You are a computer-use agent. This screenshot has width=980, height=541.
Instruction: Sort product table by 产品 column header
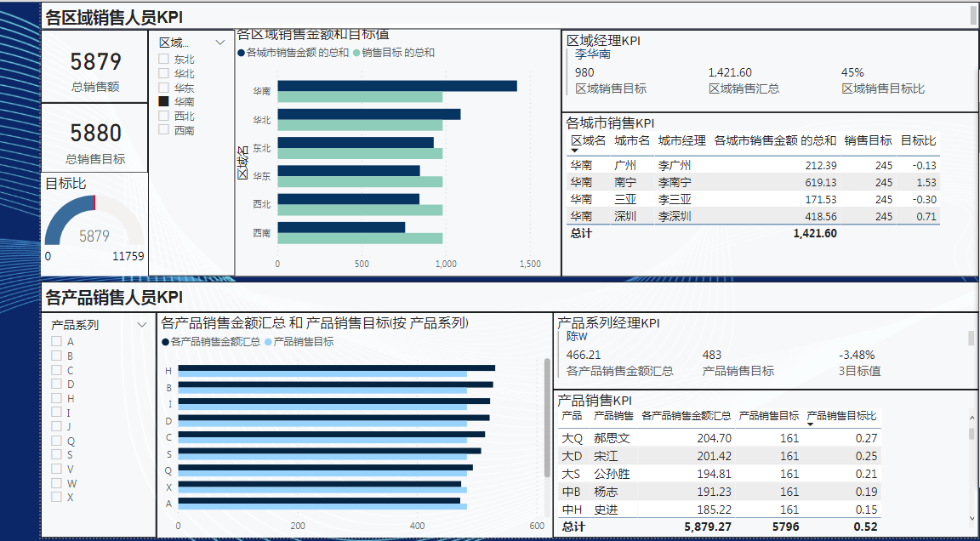point(572,415)
